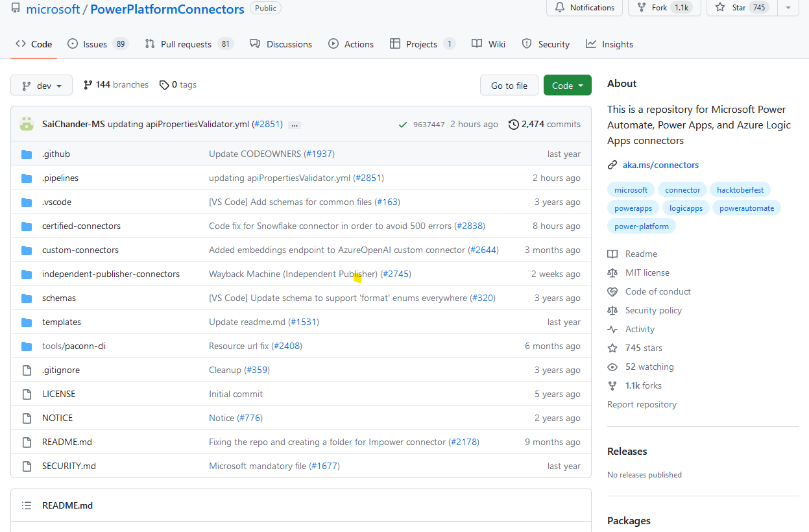Open the certified-connectors folder
This screenshot has height=532, width=809.
click(81, 226)
